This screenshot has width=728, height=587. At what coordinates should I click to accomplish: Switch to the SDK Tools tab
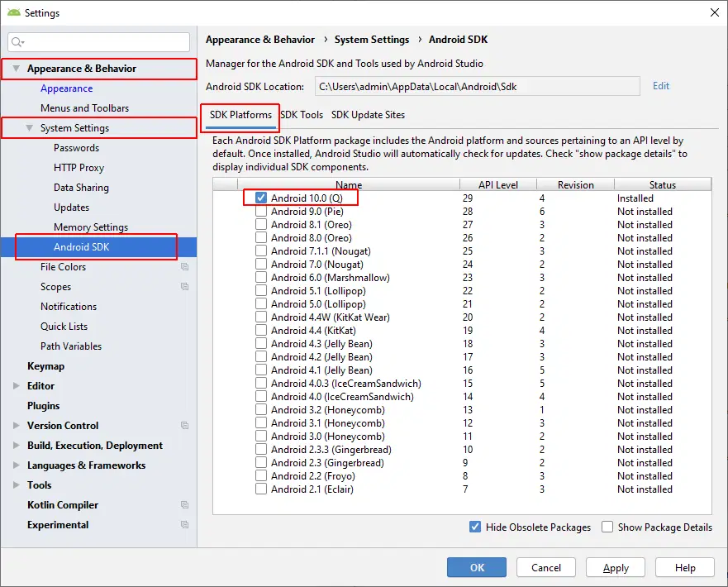[302, 115]
